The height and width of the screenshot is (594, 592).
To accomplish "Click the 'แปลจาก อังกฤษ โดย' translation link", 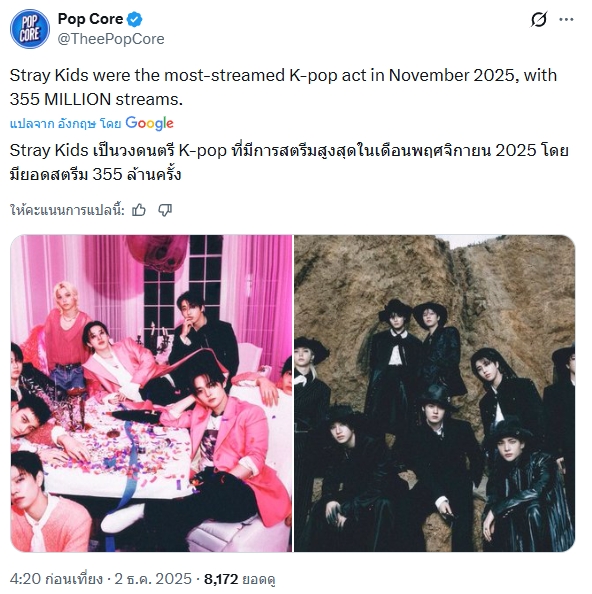I will 65,123.
